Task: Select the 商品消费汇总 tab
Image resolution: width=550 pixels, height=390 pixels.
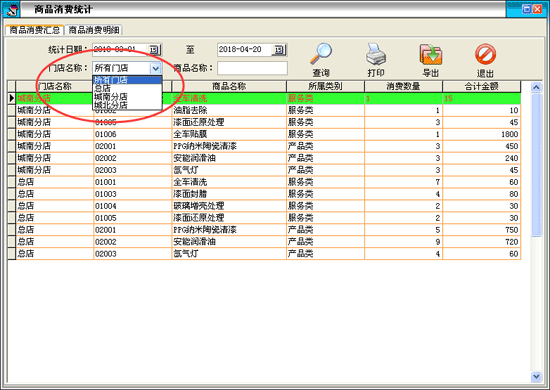Action: (x=34, y=30)
